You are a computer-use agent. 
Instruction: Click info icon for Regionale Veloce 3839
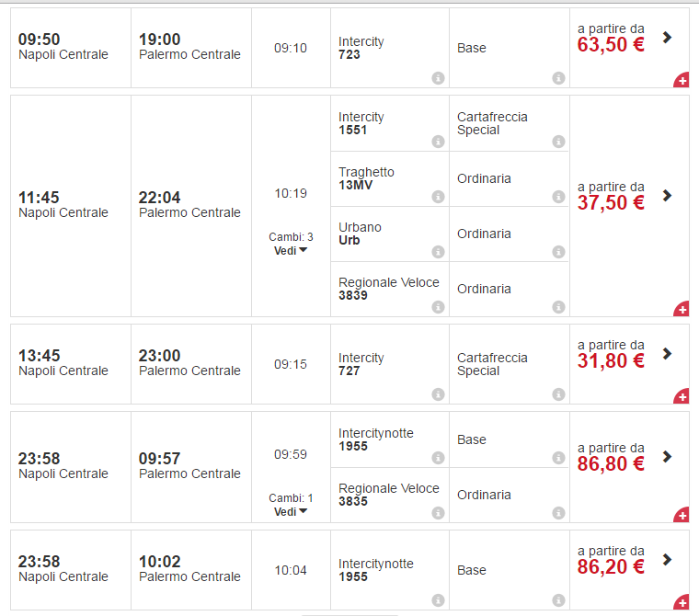438,307
